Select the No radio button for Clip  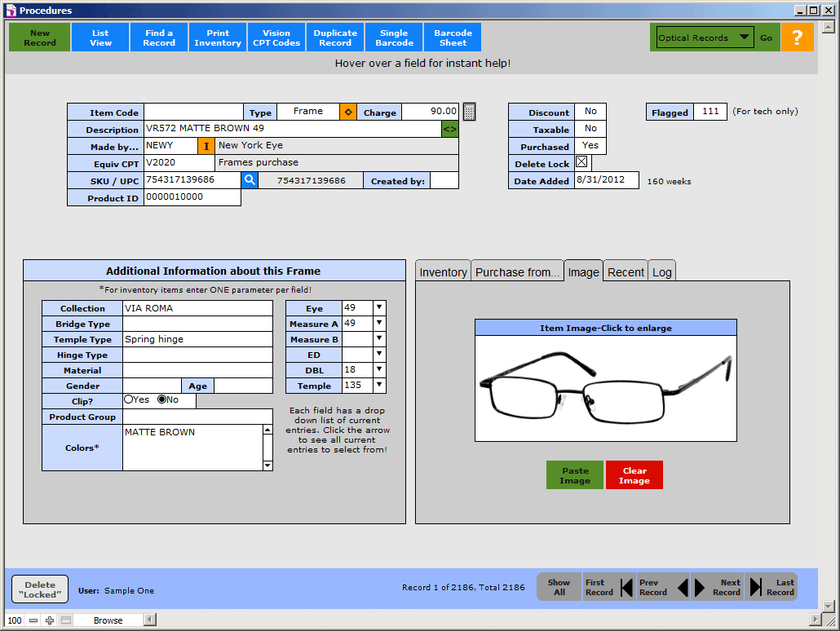[x=163, y=400]
